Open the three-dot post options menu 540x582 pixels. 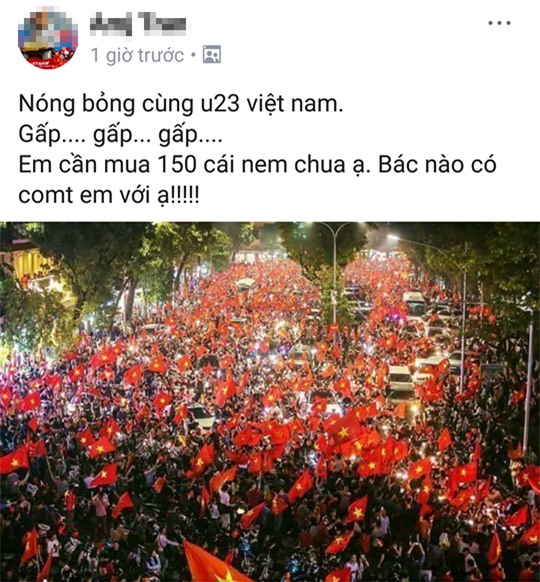499,23
